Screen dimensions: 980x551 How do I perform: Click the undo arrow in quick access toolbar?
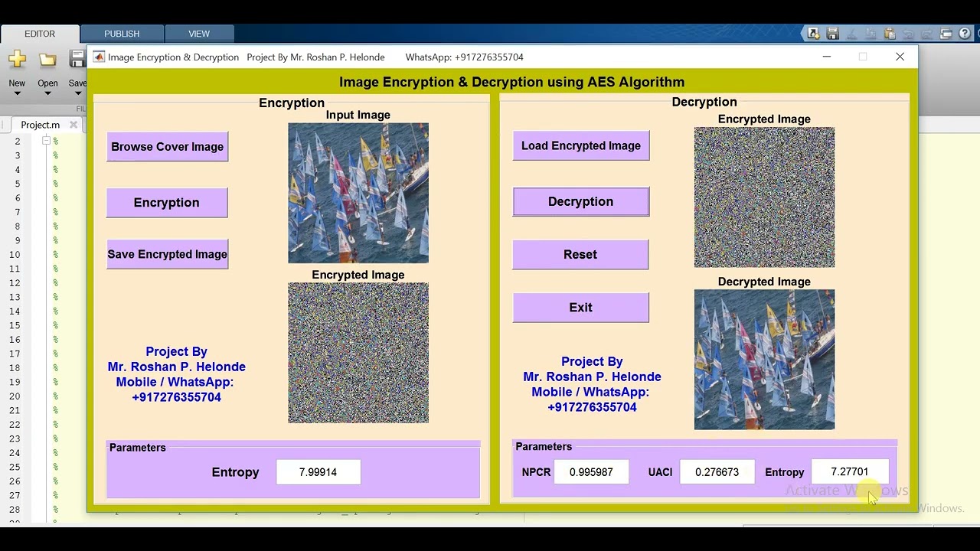[908, 34]
